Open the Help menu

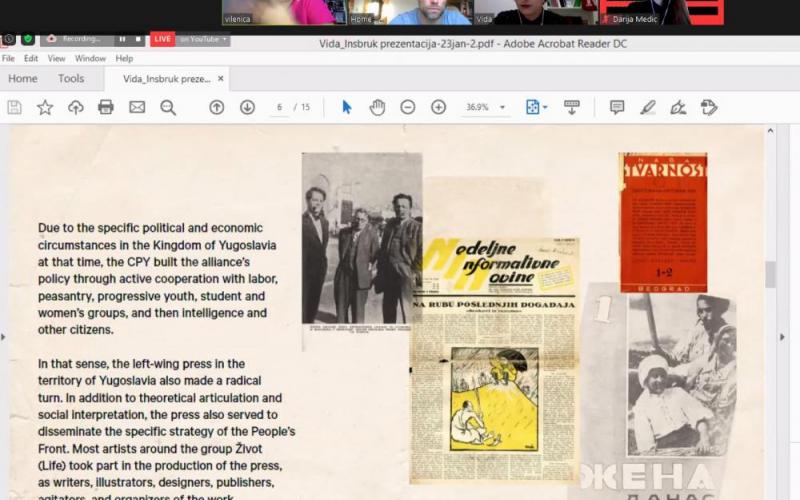[x=124, y=59]
